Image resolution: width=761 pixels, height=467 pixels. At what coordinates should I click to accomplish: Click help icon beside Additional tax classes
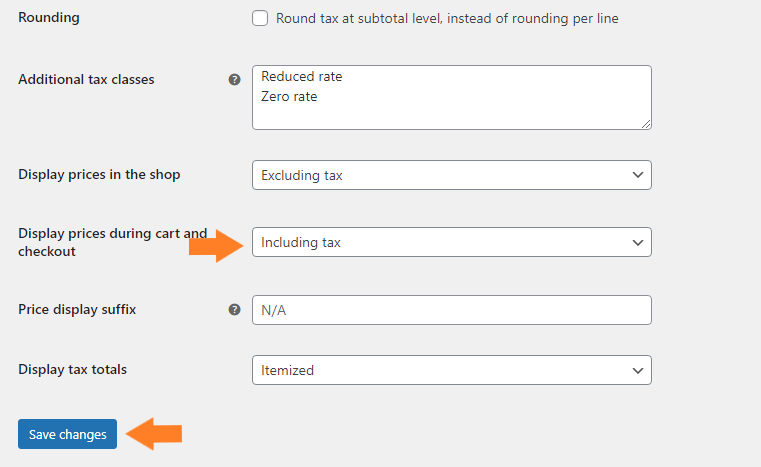click(x=234, y=79)
